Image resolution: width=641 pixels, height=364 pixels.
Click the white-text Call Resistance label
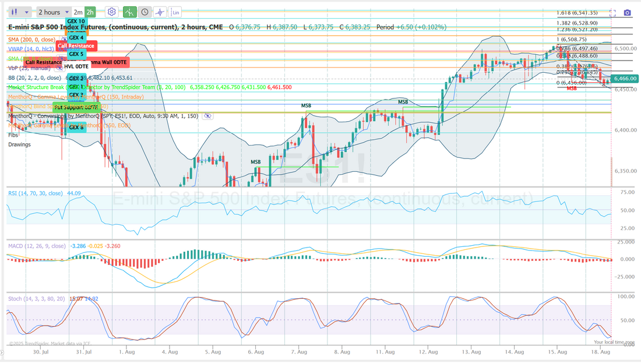click(76, 46)
